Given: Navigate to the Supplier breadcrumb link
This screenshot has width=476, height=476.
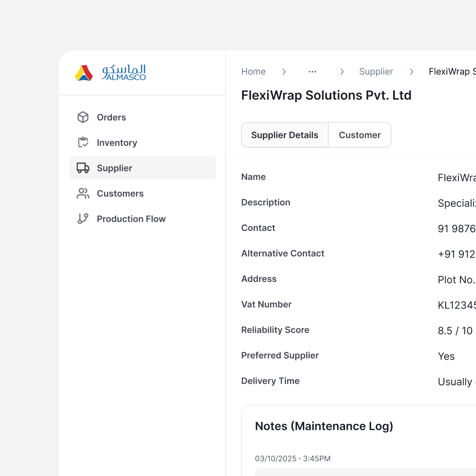Looking at the screenshot, I should tap(376, 72).
